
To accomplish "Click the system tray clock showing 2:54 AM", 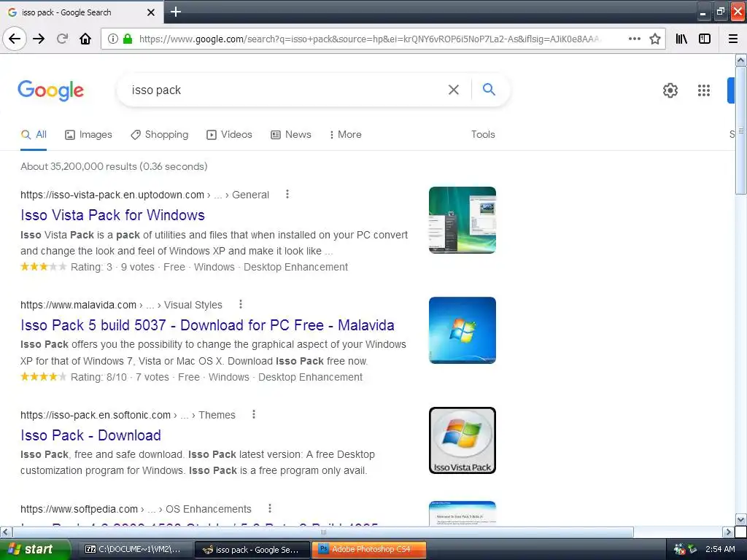I will 720,549.
